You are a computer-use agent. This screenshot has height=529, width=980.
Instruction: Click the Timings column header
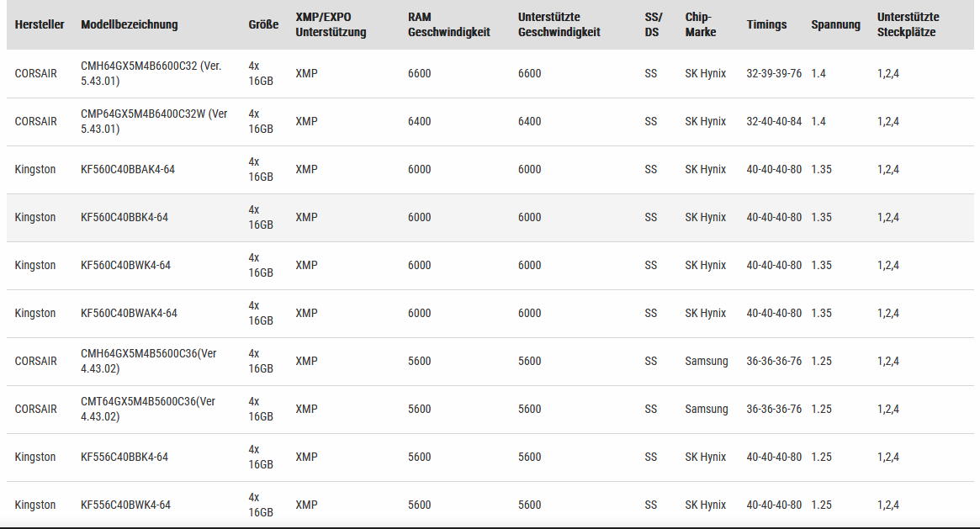[766, 24]
